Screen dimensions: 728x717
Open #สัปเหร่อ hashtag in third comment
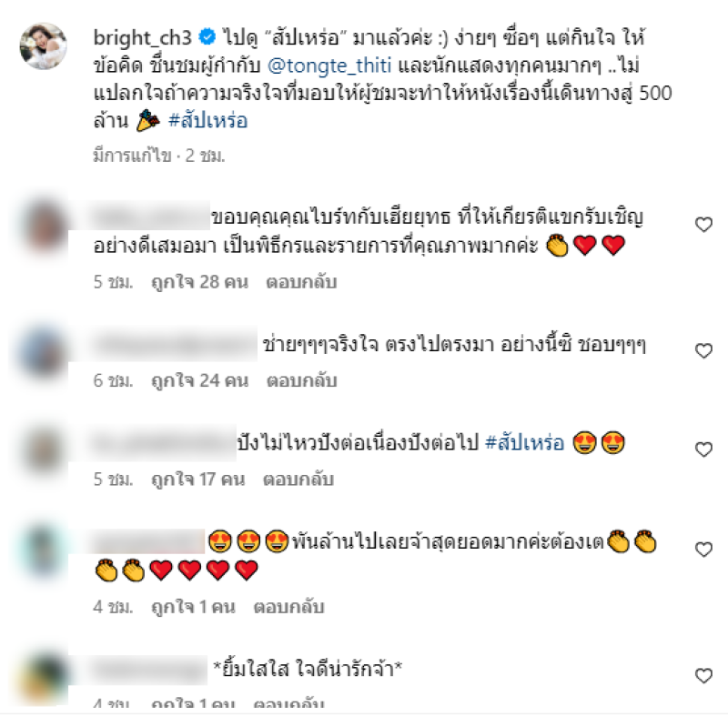[524, 442]
